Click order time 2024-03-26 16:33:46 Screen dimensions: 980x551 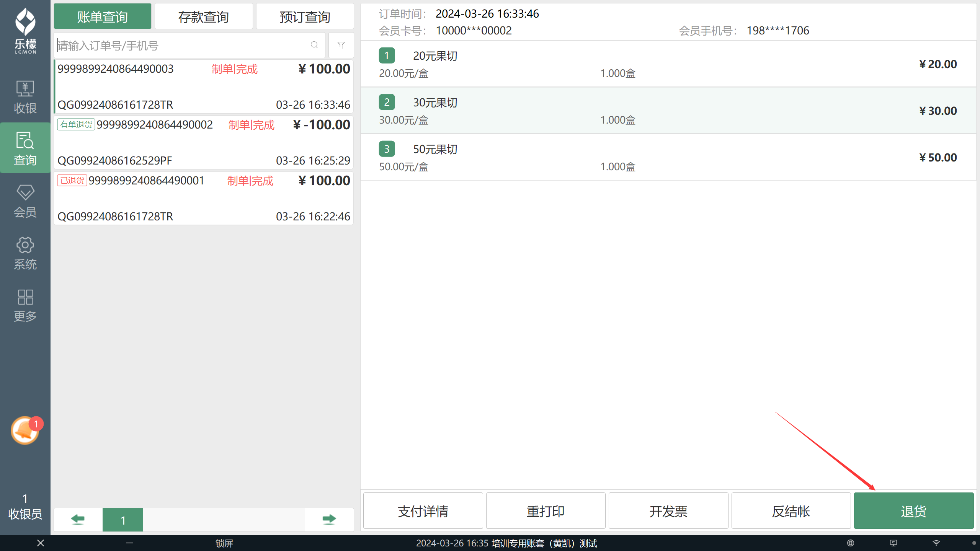(487, 14)
